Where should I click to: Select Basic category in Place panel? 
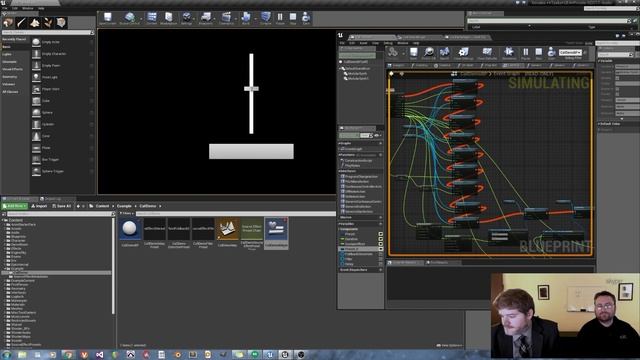click(7, 47)
